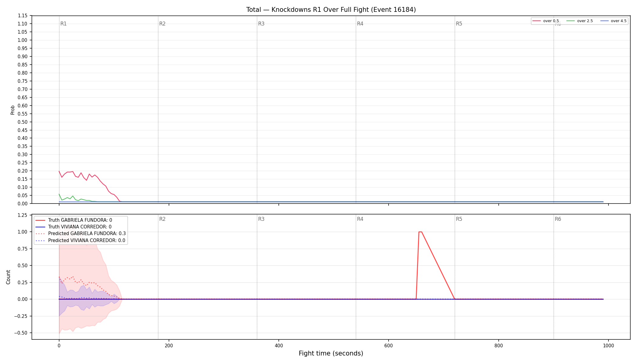Screen dimensions: 637x364
Task: Click the R1 round marker in Prob chart
Action: pyautogui.click(x=63, y=24)
